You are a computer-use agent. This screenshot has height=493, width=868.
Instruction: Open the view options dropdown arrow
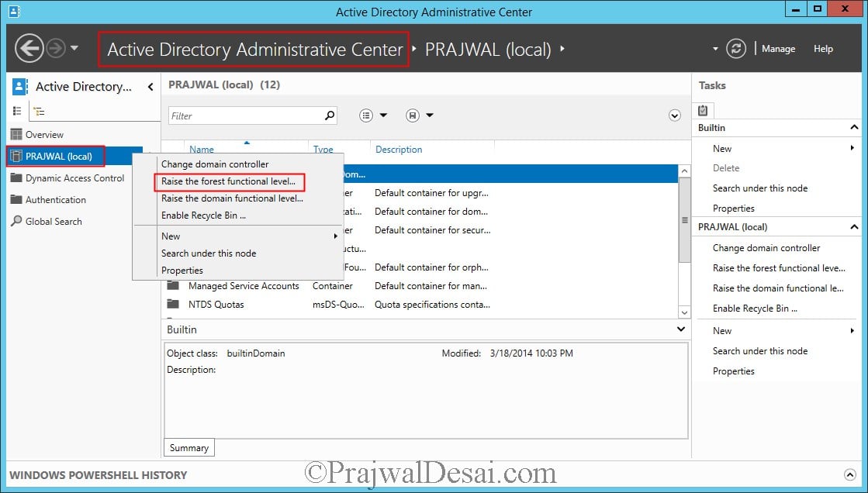point(383,115)
